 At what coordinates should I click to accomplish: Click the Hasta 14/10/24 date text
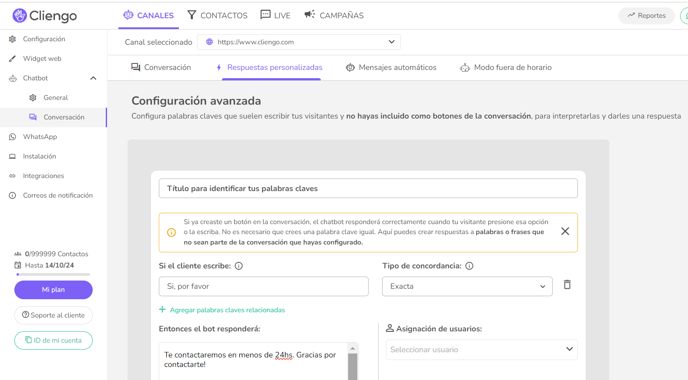[49, 265]
